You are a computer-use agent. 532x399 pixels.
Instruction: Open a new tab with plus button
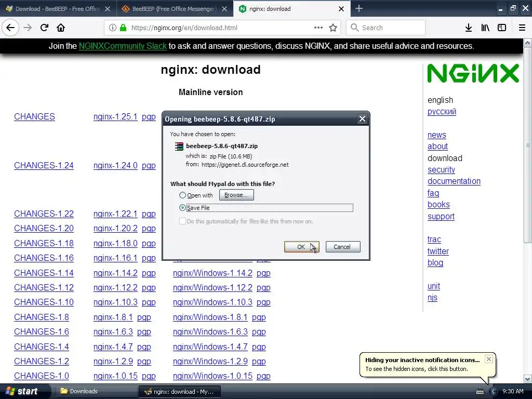tap(359, 8)
